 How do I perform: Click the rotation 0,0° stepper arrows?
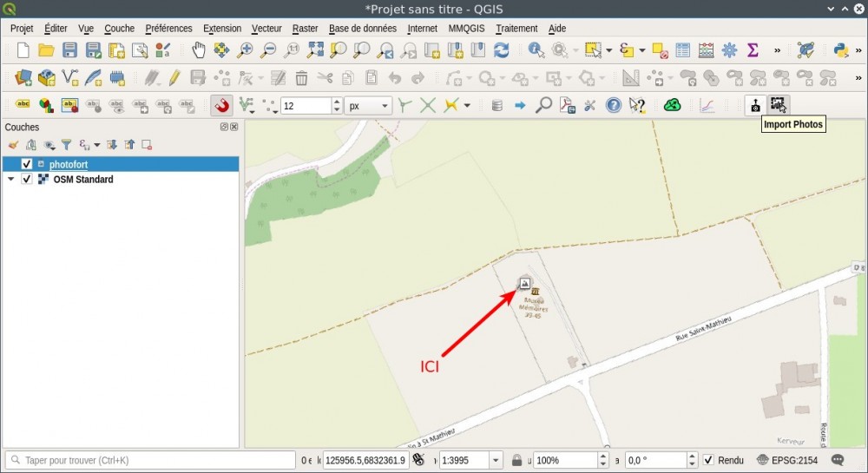pos(692,460)
